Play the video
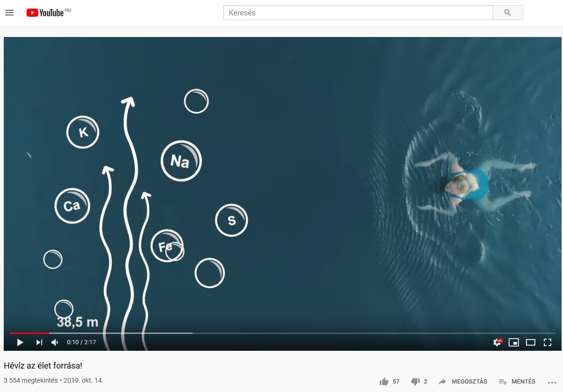Screen dimensions: 563x392 (x=20, y=342)
